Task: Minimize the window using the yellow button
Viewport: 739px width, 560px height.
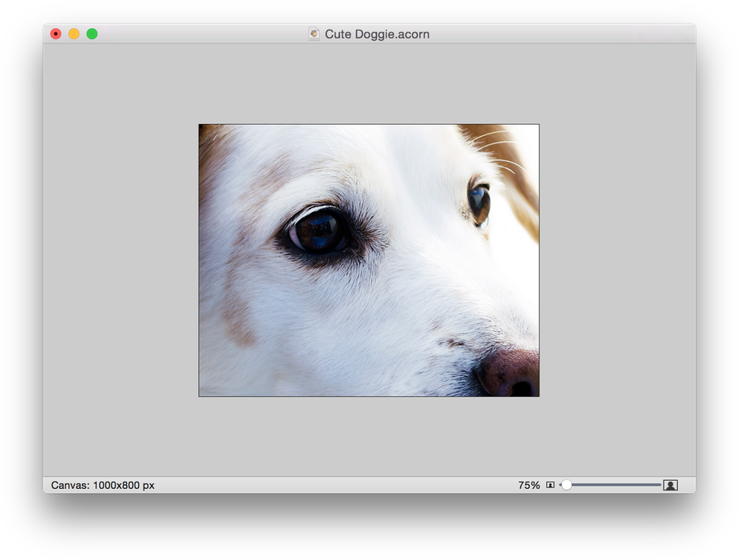Action: tap(73, 33)
